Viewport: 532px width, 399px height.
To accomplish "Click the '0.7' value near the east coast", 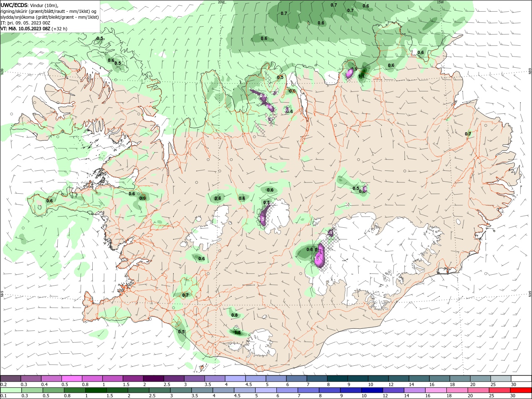I will 468,134.
